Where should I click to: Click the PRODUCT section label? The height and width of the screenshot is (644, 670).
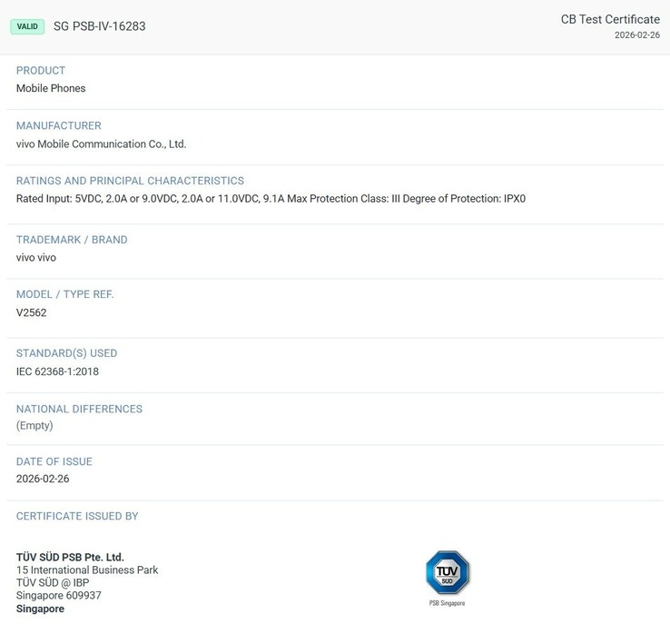pos(41,70)
